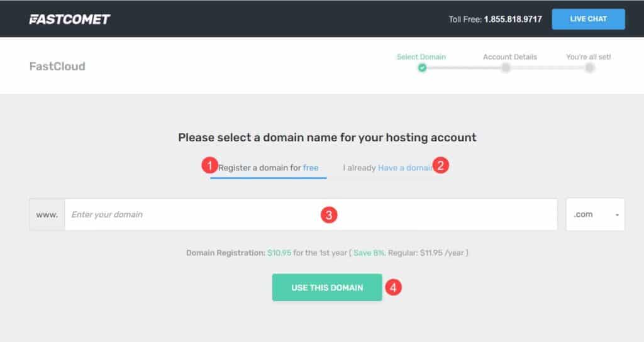This screenshot has height=342, width=644.
Task: Click the You're all set step marker
Action: click(590, 68)
